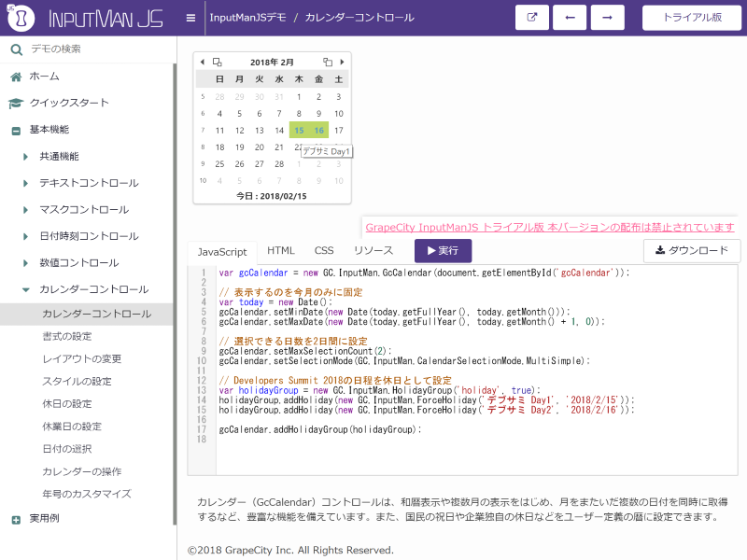Click the InputManJSデモ breadcrumb
747x560 pixels.
pos(247,18)
